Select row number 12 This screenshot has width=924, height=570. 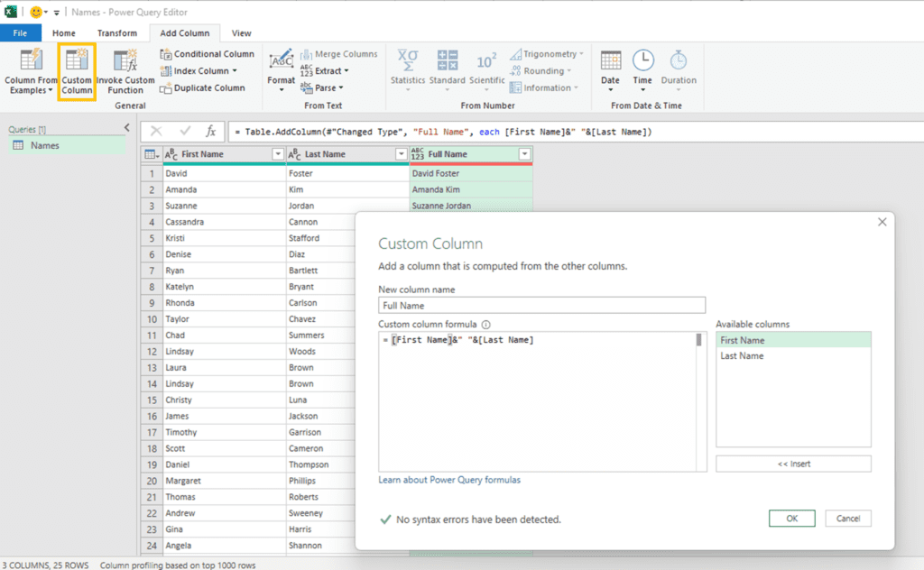pyautogui.click(x=152, y=352)
